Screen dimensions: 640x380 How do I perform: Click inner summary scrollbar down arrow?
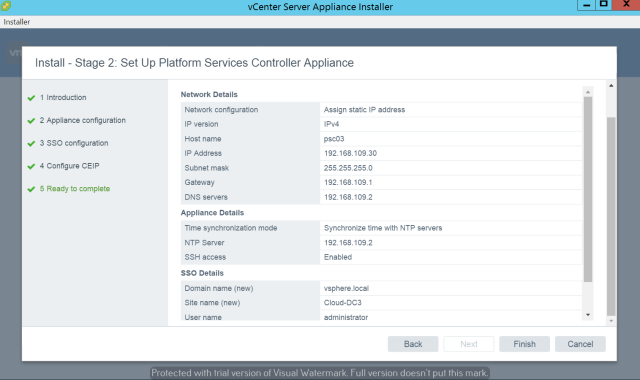coord(588,315)
